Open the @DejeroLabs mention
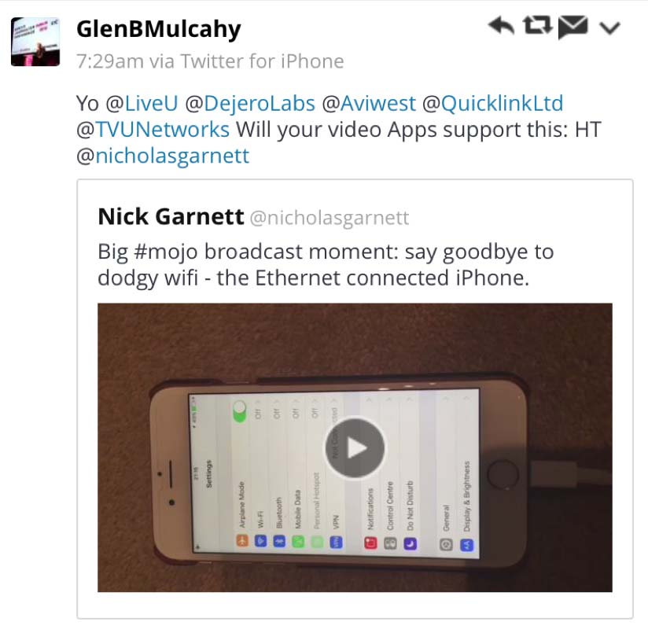The image size is (648, 644). [x=249, y=103]
